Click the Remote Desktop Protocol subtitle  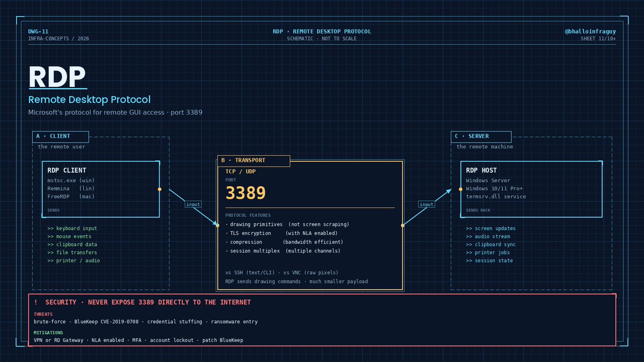point(90,100)
